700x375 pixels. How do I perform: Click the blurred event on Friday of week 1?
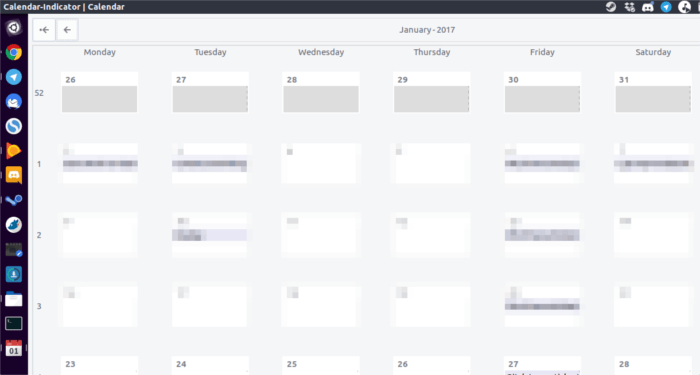tap(542, 164)
